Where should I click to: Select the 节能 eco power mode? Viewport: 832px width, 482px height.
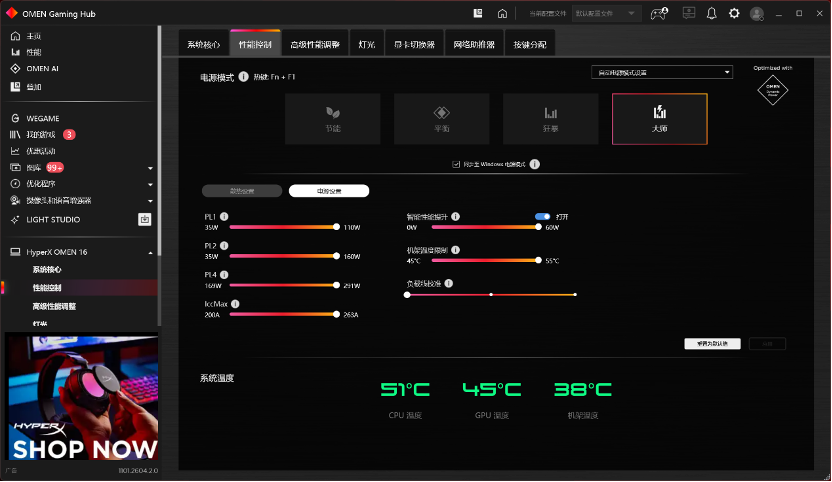pyautogui.click(x=333, y=119)
